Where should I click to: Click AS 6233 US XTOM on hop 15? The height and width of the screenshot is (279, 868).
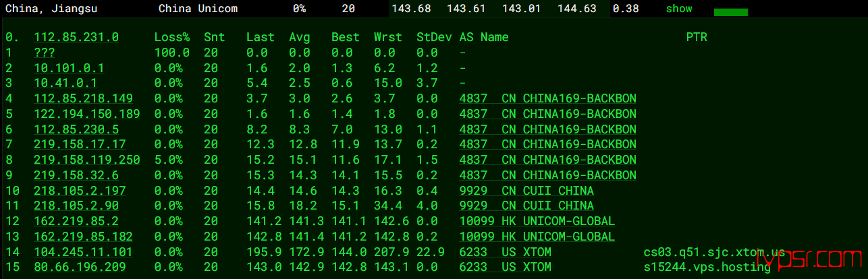click(506, 267)
